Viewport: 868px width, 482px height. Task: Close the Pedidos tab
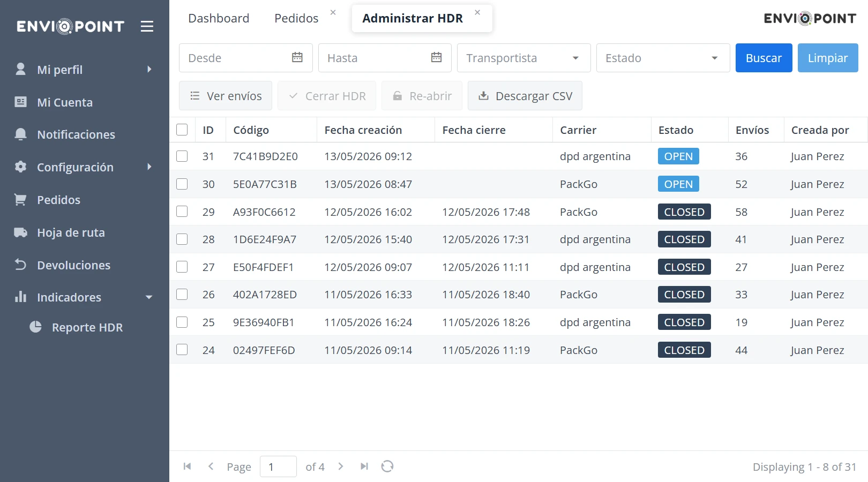[333, 12]
